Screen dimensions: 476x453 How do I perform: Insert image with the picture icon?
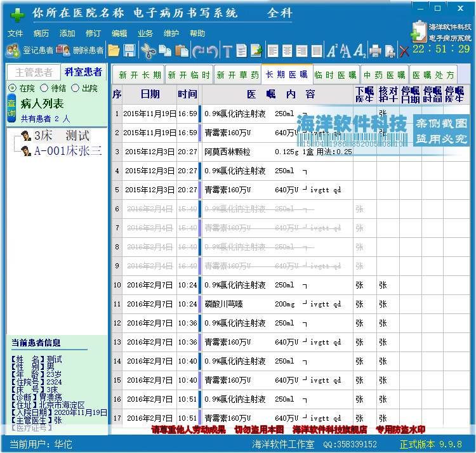[x=256, y=51]
